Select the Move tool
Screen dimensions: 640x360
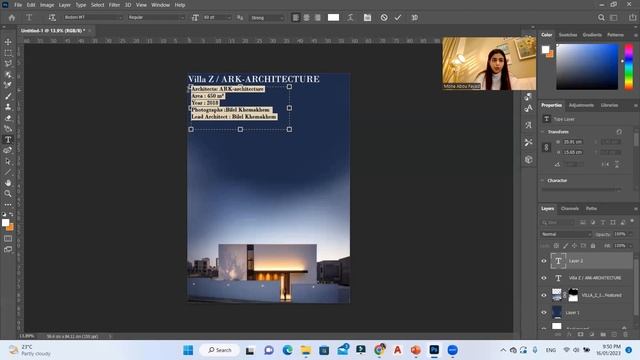(x=8, y=42)
